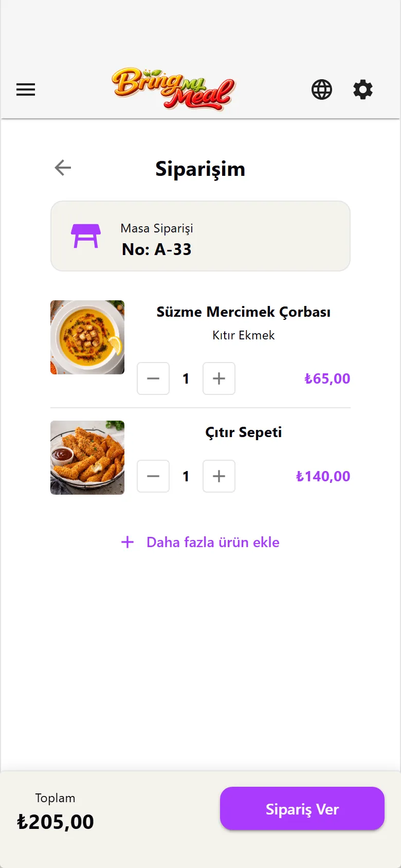Click the Kıtır Ekmek option text
The width and height of the screenshot is (401, 868).
click(x=244, y=335)
